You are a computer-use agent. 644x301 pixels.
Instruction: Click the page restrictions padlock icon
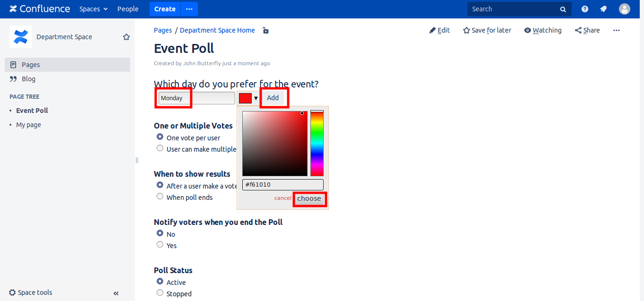265,31
